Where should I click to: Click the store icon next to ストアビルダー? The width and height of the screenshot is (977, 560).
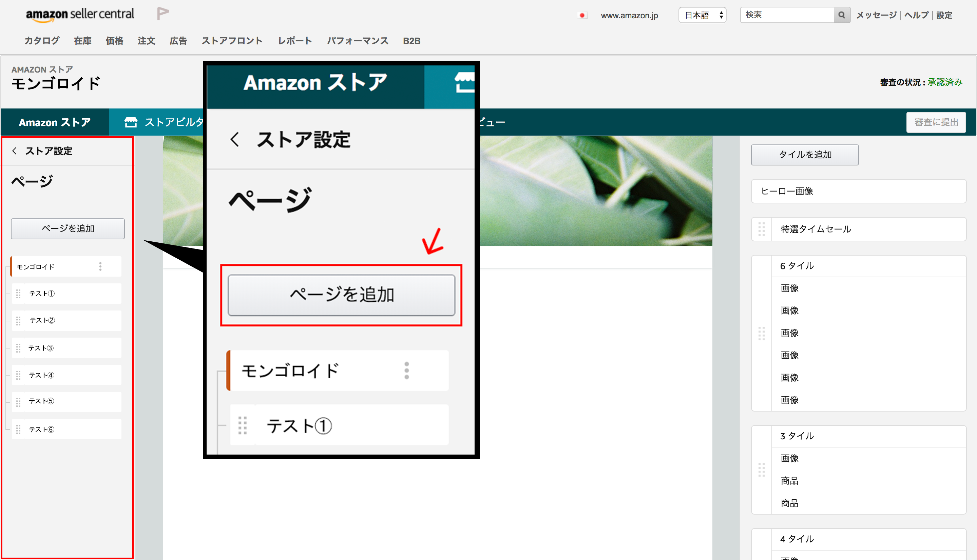(x=131, y=122)
